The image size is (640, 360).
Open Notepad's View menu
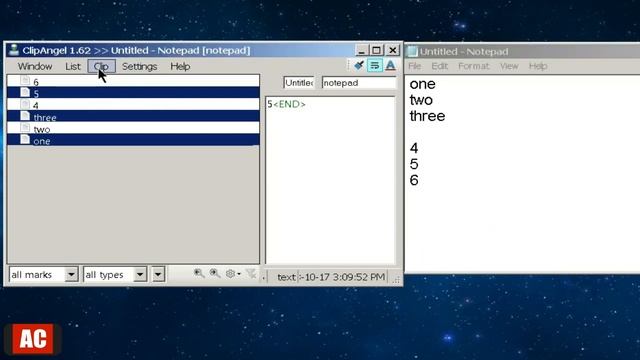(x=509, y=66)
